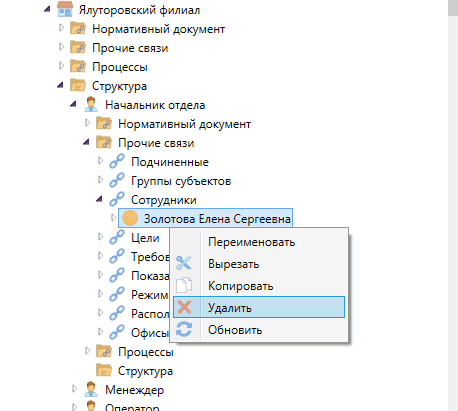Collapse the Сотрудники node
Screen dimensions: 458x411
pyautogui.click(x=99, y=199)
